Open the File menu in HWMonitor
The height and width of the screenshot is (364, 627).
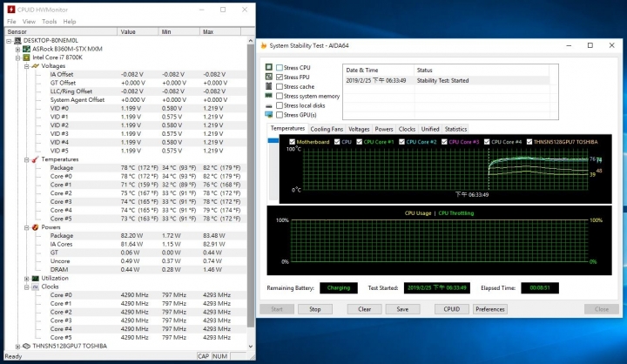tap(11, 21)
